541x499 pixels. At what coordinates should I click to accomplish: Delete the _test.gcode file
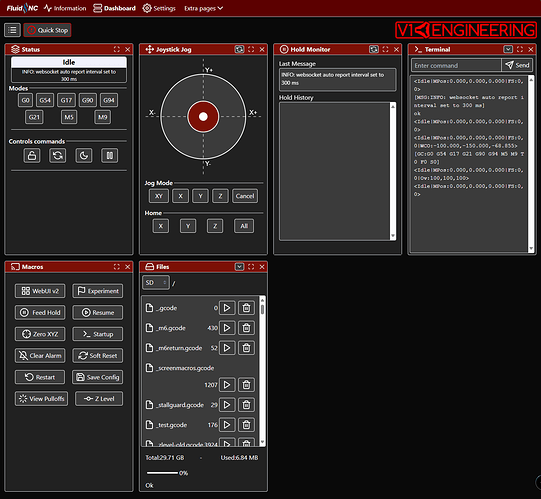pyautogui.click(x=246, y=425)
